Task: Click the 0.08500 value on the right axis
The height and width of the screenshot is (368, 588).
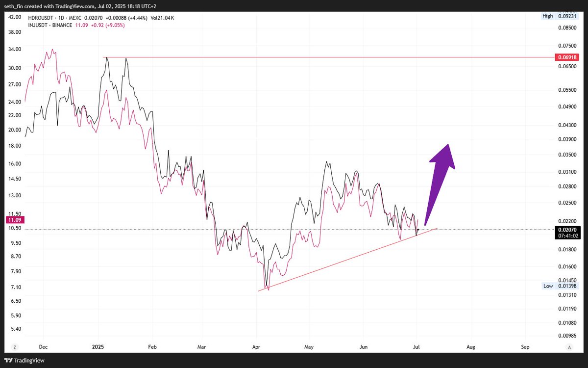Action: click(568, 28)
